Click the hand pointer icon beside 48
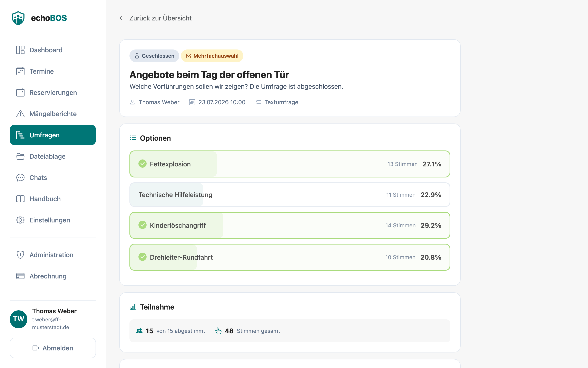The width and height of the screenshot is (588, 368). [x=218, y=331]
